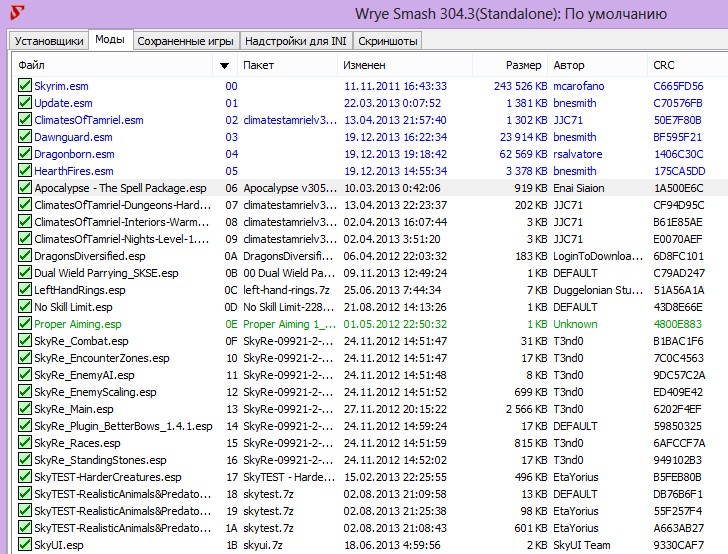Open the Установщики tab
The width and height of the screenshot is (728, 554).
pos(48,41)
